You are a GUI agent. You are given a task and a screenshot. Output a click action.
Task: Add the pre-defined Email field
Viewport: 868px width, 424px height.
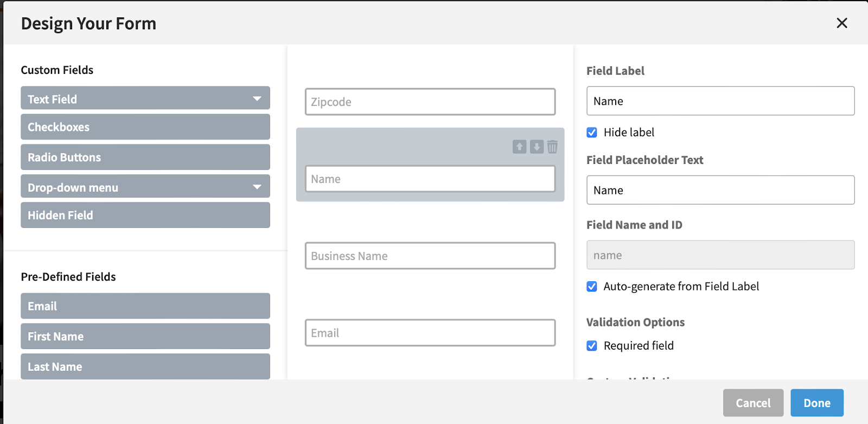click(145, 306)
